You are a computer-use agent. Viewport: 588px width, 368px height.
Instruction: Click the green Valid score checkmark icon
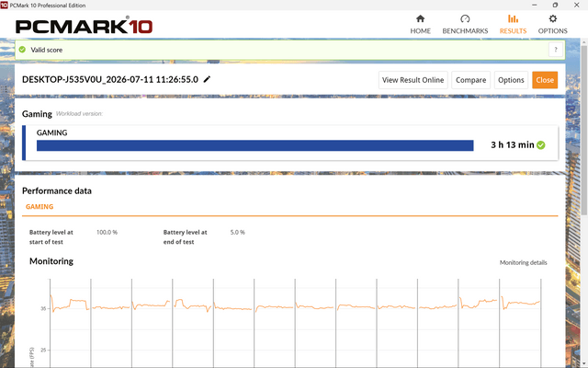coord(22,50)
